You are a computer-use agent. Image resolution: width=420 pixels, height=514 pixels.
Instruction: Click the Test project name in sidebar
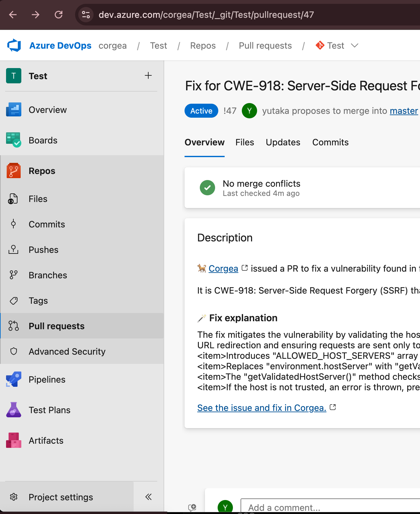38,76
